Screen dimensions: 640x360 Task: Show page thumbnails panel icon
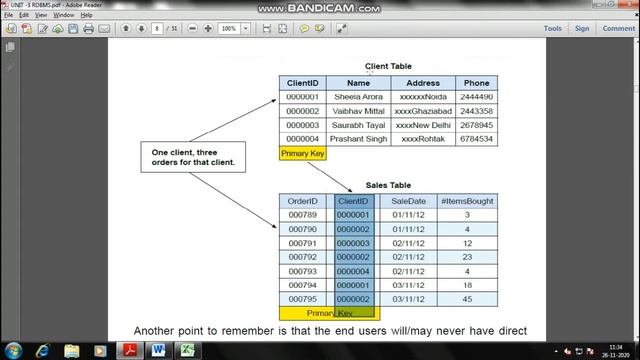(x=10, y=47)
